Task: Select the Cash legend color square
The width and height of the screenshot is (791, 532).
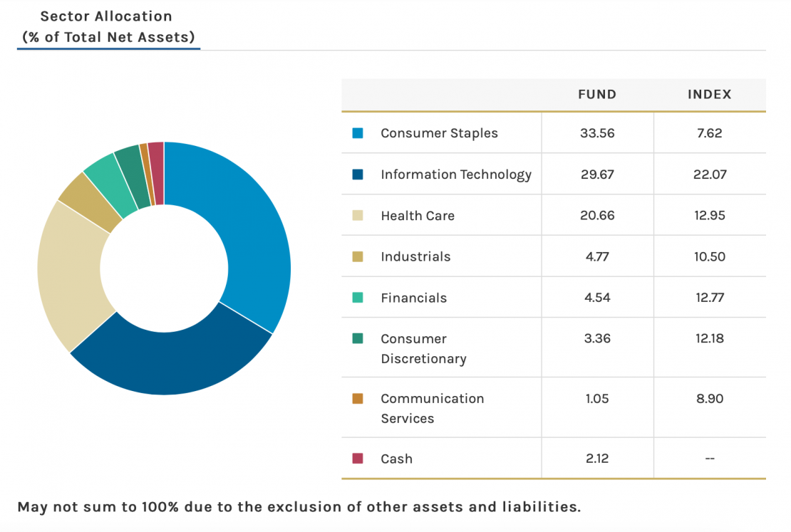Action: [358, 459]
